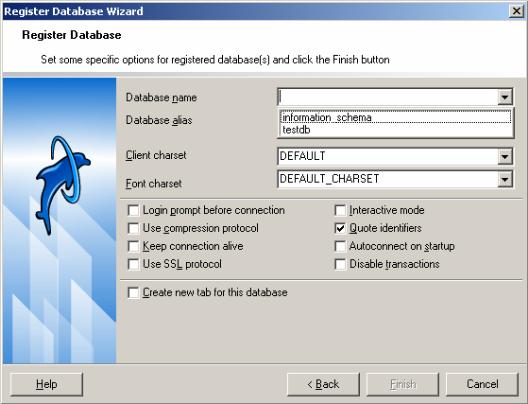This screenshot has height=404, width=528.
Task: Open the Client charset dropdown arrow
Action: [x=505, y=156]
